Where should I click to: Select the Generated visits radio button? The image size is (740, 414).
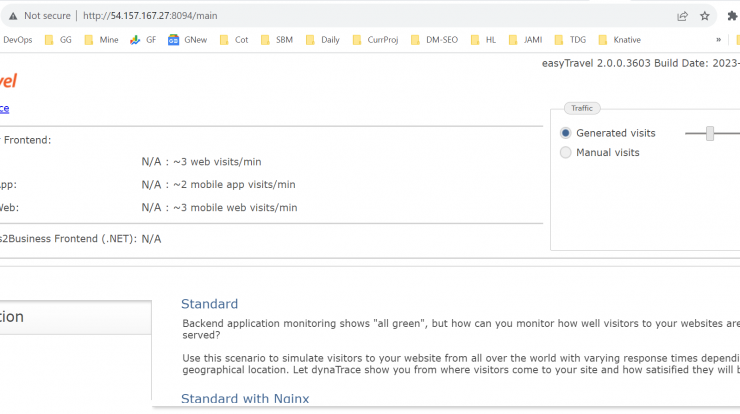tap(565, 133)
